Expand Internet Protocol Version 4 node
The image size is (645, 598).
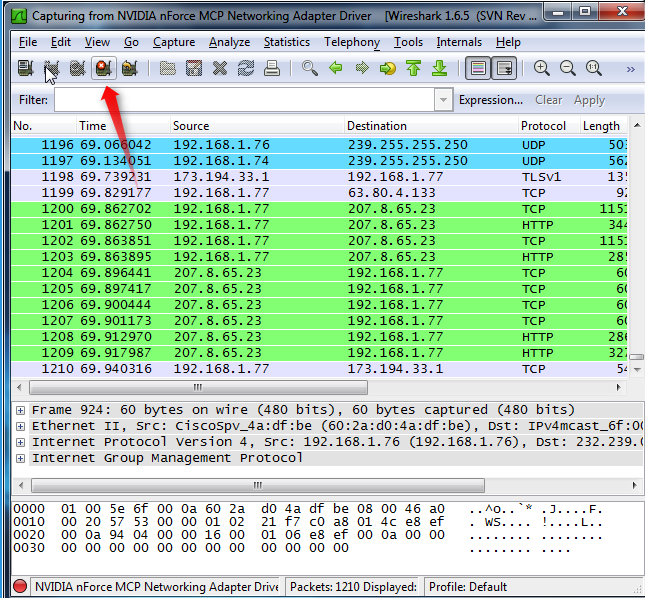click(x=20, y=443)
